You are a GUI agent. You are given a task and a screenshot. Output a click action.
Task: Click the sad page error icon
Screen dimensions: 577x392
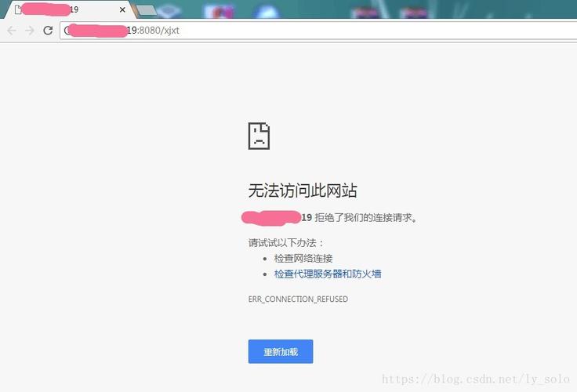click(259, 136)
